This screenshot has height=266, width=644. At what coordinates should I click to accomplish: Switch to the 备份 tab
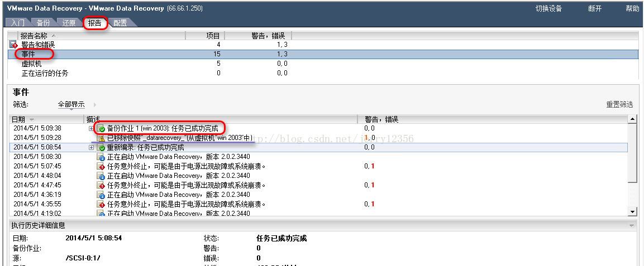coord(43,23)
